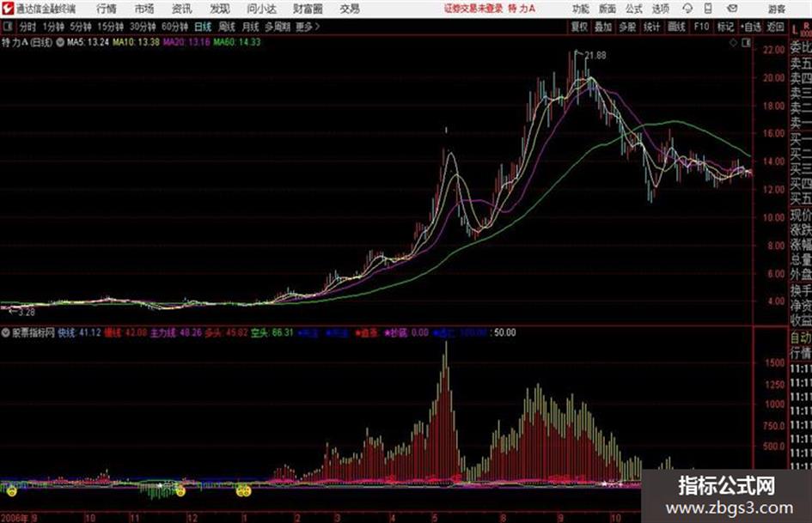Open the 发现 menu

(220, 9)
